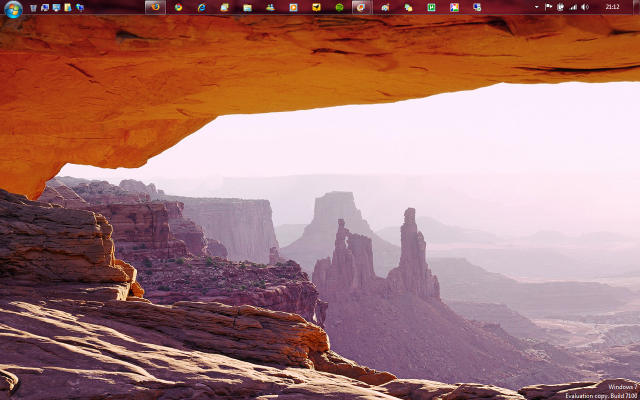Click the power plug tray icon
This screenshot has width=640, height=400.
[561, 7]
